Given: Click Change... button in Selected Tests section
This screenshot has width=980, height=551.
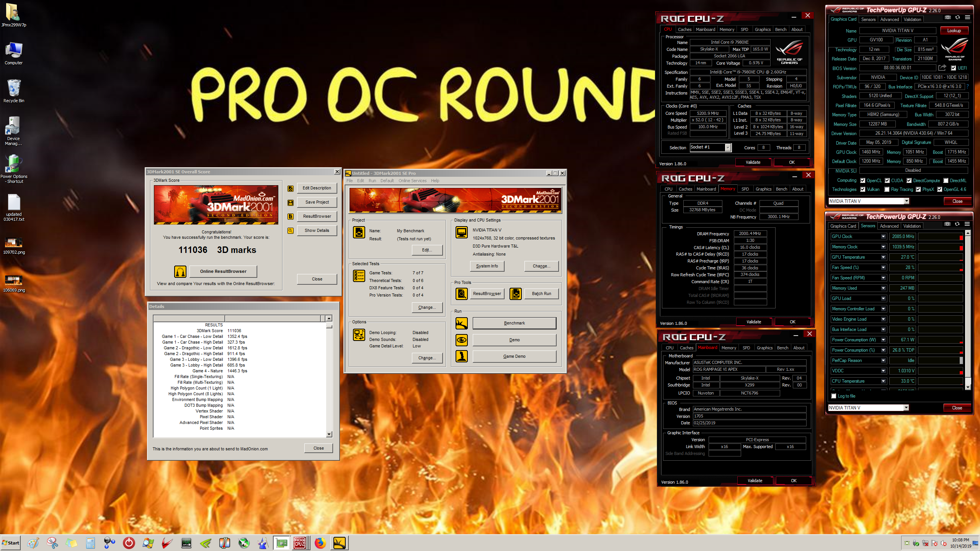Looking at the screenshot, I should click(427, 307).
